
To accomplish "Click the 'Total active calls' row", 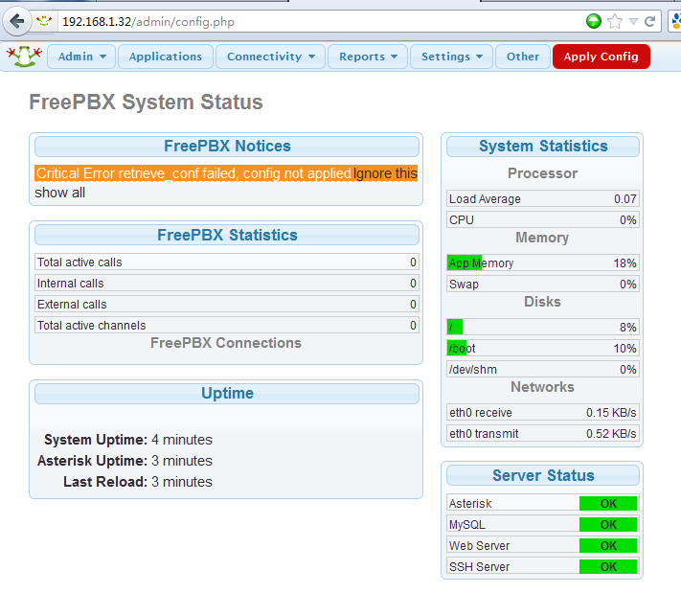I will (x=227, y=262).
